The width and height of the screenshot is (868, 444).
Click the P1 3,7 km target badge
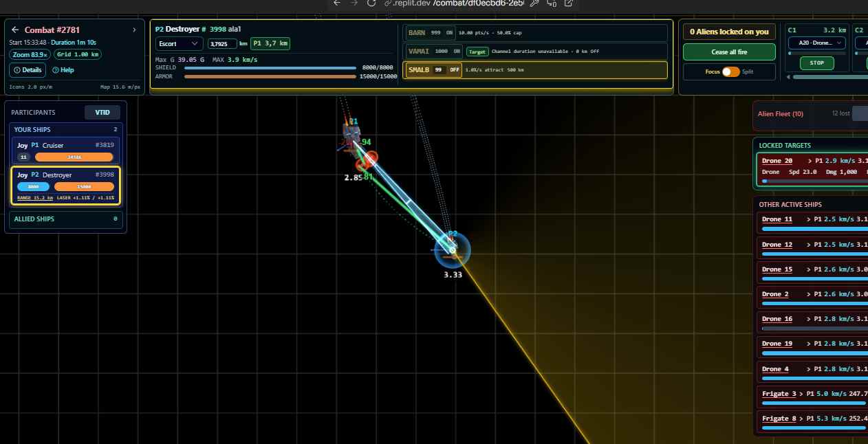pyautogui.click(x=270, y=43)
